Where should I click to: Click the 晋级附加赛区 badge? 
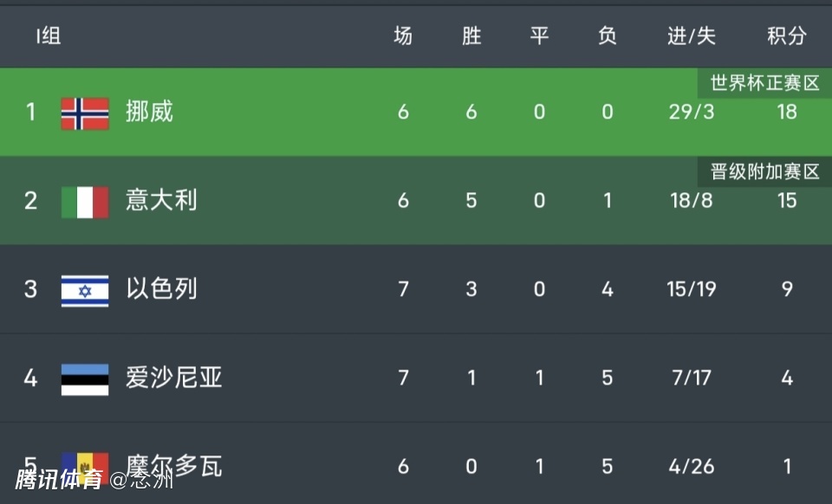click(764, 171)
